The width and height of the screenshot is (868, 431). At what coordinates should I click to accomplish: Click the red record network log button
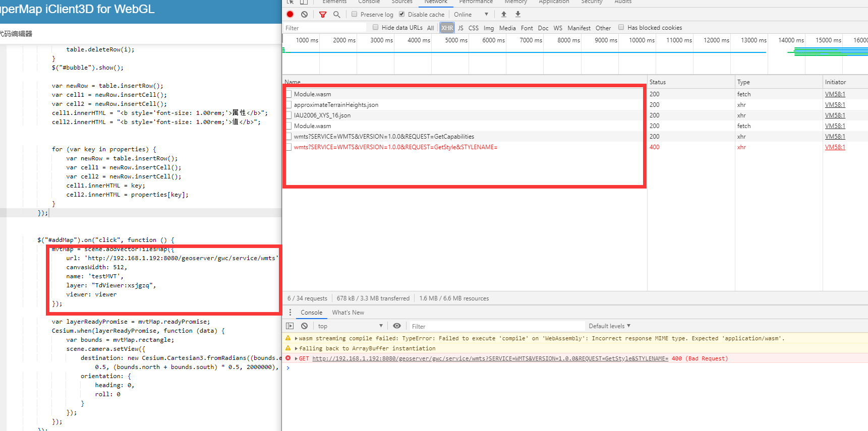pyautogui.click(x=290, y=14)
